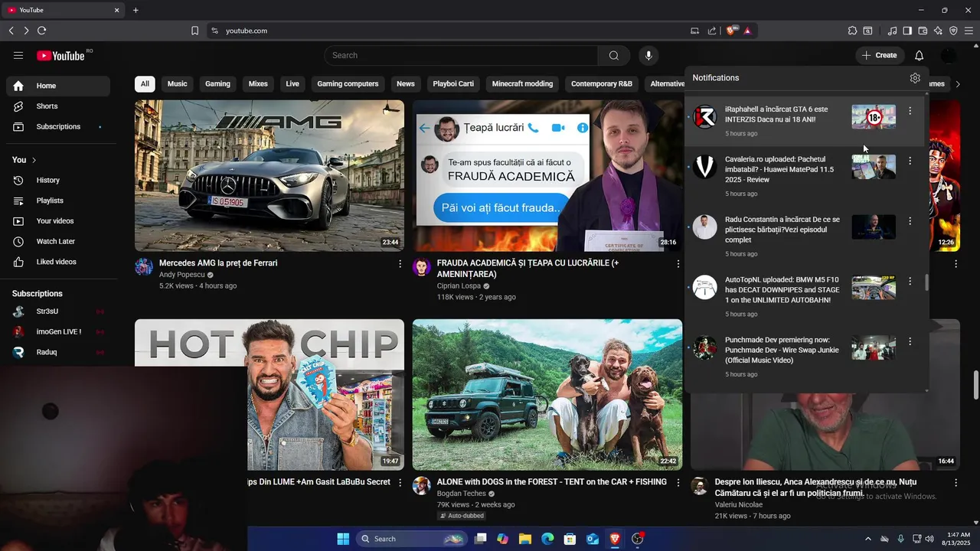Open the browser playlist music note icon
The width and height of the screenshot is (980, 551).
892,31
